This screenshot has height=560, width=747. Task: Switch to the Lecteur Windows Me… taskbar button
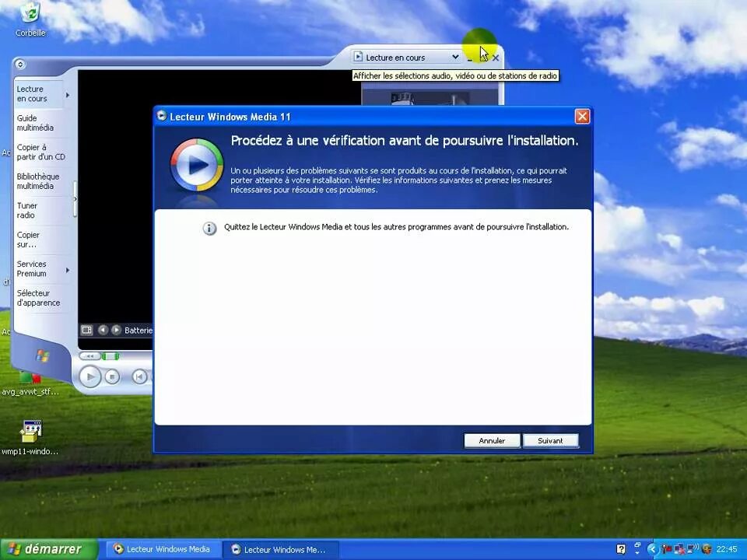pyautogui.click(x=280, y=550)
